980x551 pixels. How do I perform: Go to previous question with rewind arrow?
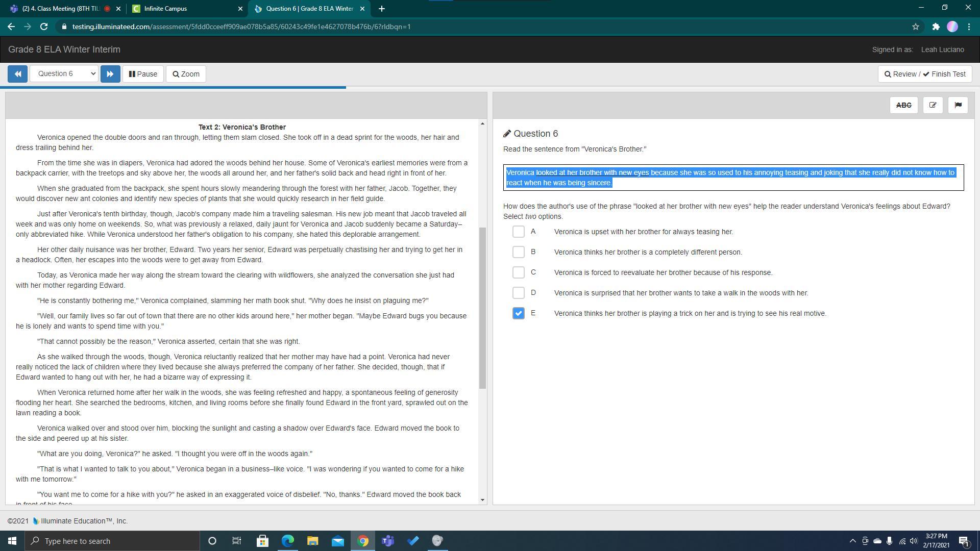17,74
